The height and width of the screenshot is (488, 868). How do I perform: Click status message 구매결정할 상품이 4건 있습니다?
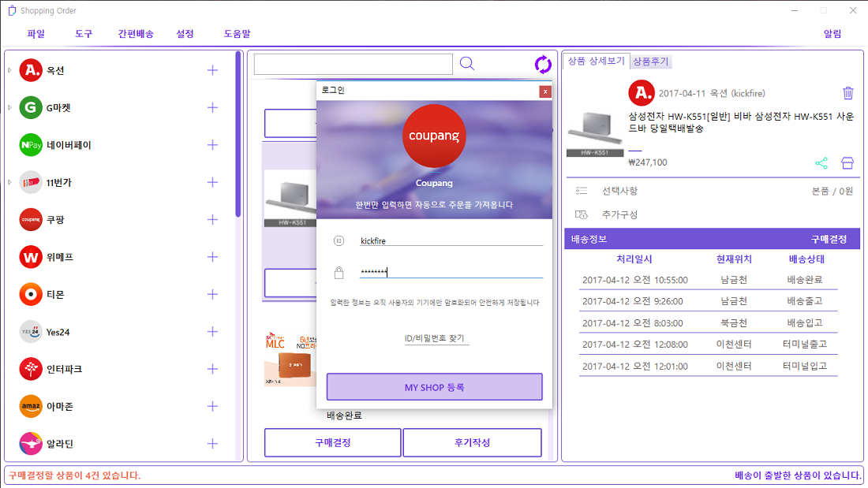[x=75, y=475]
